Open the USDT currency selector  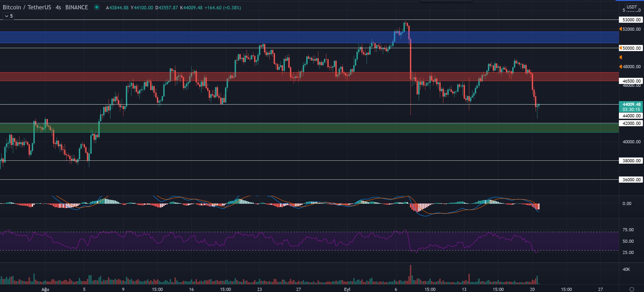[x=632, y=7]
